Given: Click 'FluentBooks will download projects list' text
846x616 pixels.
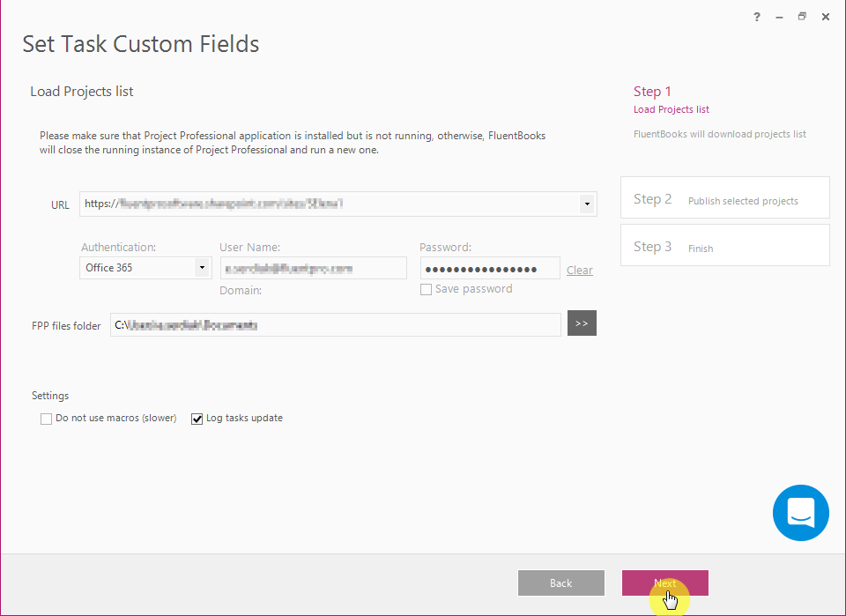Looking at the screenshot, I should tap(720, 134).
